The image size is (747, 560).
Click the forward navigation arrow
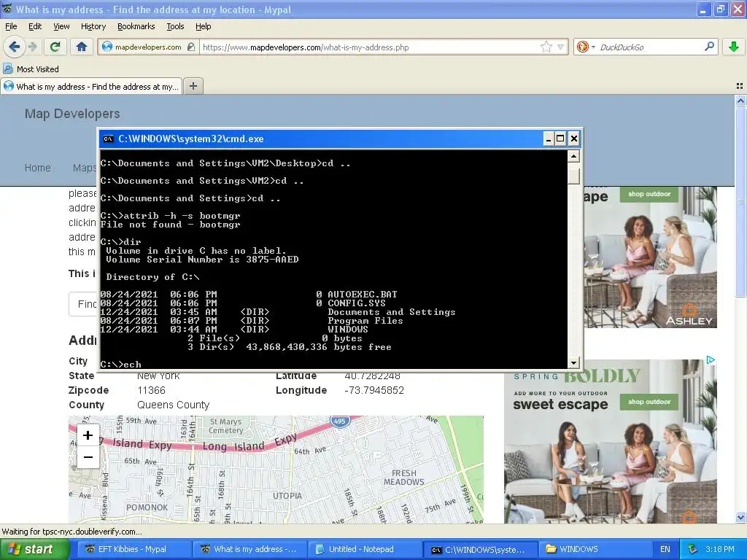32,47
